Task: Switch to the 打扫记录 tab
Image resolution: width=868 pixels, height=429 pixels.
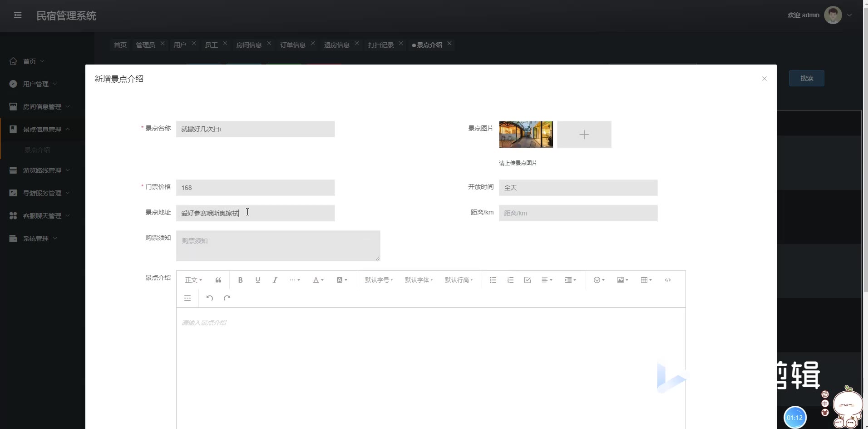Action: pyautogui.click(x=381, y=45)
